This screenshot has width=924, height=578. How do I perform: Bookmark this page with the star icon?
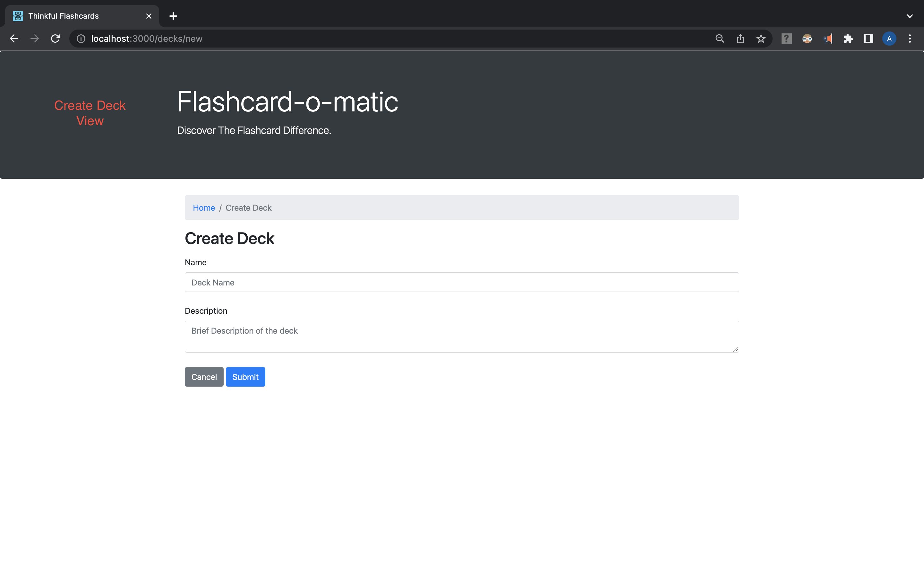pos(761,39)
